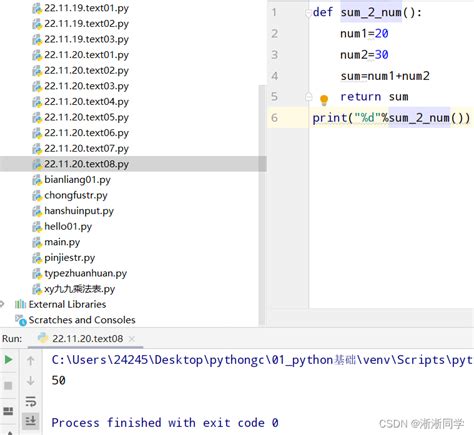This screenshot has height=435, width=474.
Task: Click output value 50 in console
Action: [59, 380]
